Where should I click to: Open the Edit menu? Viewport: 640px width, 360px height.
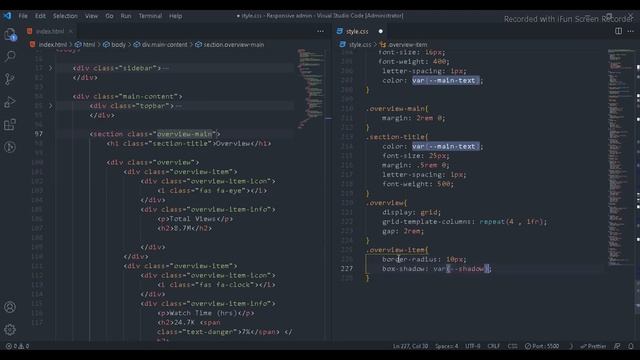tap(40, 16)
